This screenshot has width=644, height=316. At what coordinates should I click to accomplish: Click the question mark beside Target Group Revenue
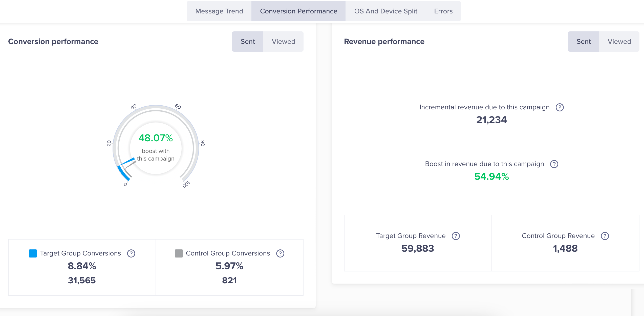click(456, 236)
